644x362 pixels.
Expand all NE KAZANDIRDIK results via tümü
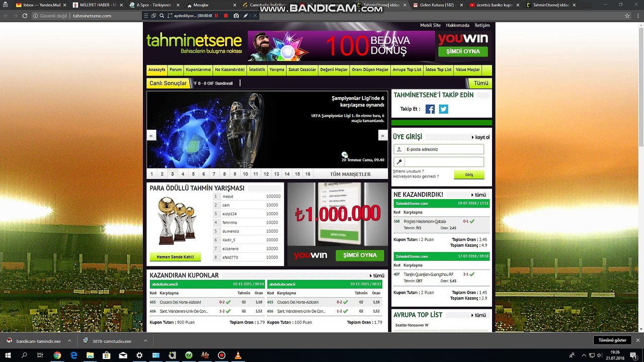click(x=478, y=195)
